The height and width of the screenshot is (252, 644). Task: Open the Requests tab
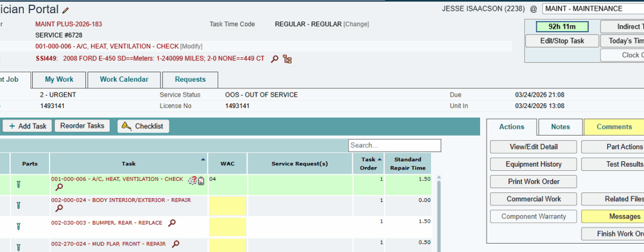tap(190, 79)
